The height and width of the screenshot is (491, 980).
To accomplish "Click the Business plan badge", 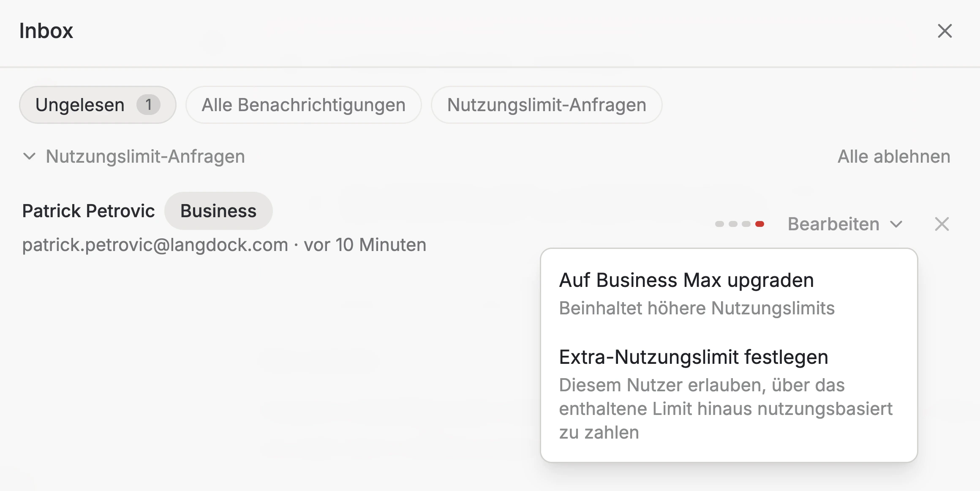I will pyautogui.click(x=218, y=210).
